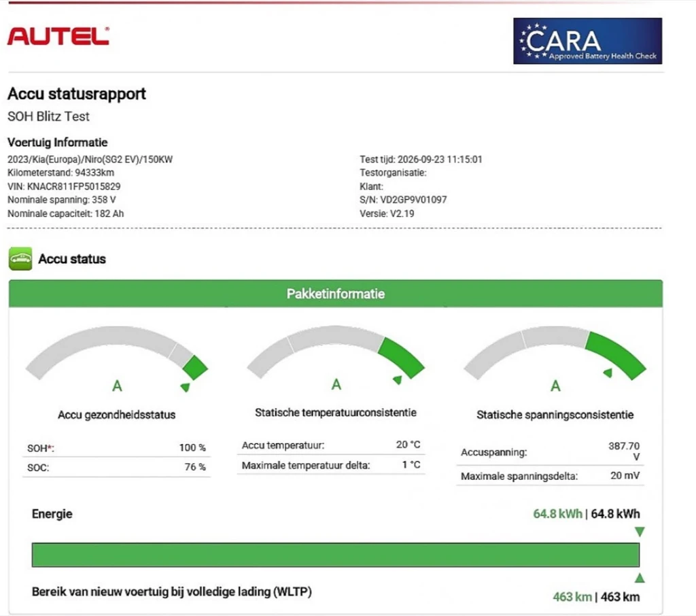This screenshot has width=696, height=616.
Task: Click the Energie label
Action: [x=52, y=514]
